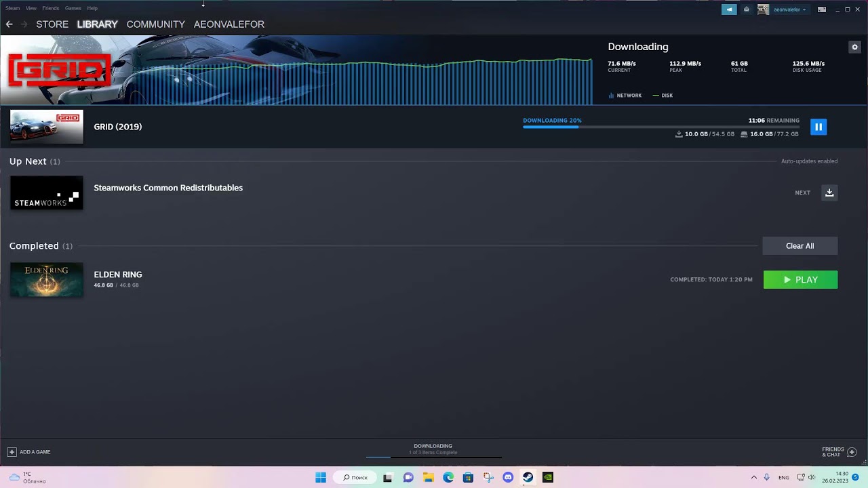The image size is (868, 488).
Task: Open the Help menu
Action: point(92,8)
